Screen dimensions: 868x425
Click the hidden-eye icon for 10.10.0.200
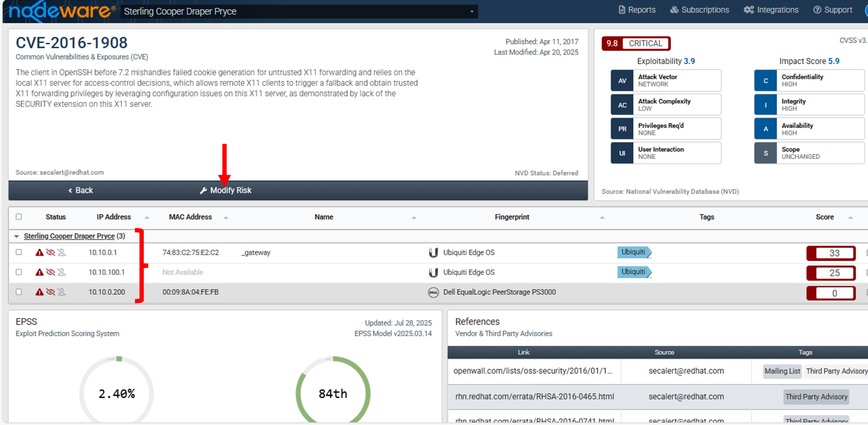tap(50, 292)
